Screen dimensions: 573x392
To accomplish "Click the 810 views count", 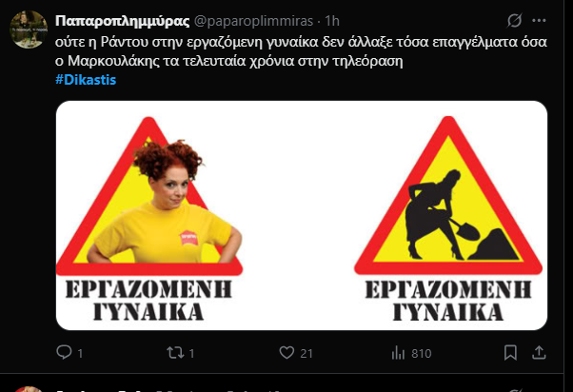I will pyautogui.click(x=422, y=353).
